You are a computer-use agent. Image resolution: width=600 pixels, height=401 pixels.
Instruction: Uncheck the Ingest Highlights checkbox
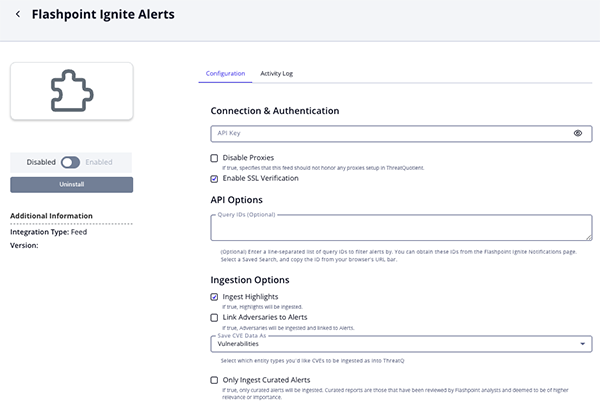click(214, 297)
